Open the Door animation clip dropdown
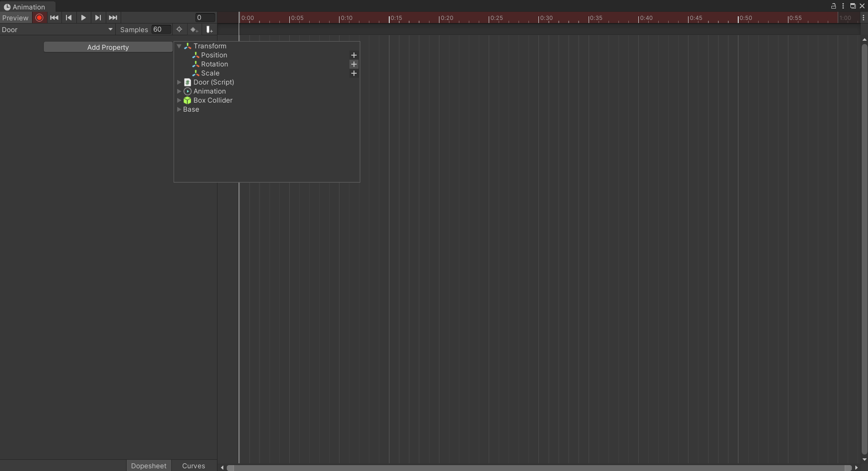 pos(110,29)
